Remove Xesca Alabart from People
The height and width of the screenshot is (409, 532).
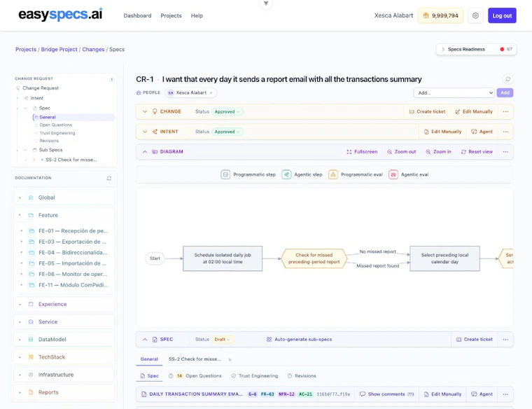tap(211, 92)
